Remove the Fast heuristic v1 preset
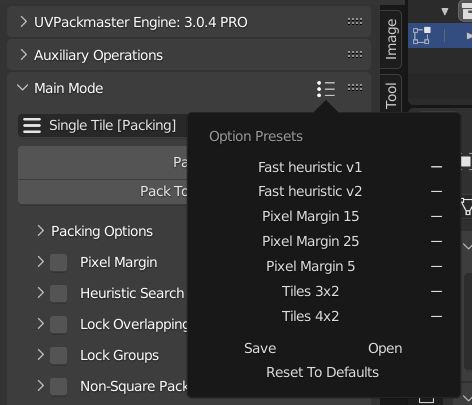 (x=436, y=167)
